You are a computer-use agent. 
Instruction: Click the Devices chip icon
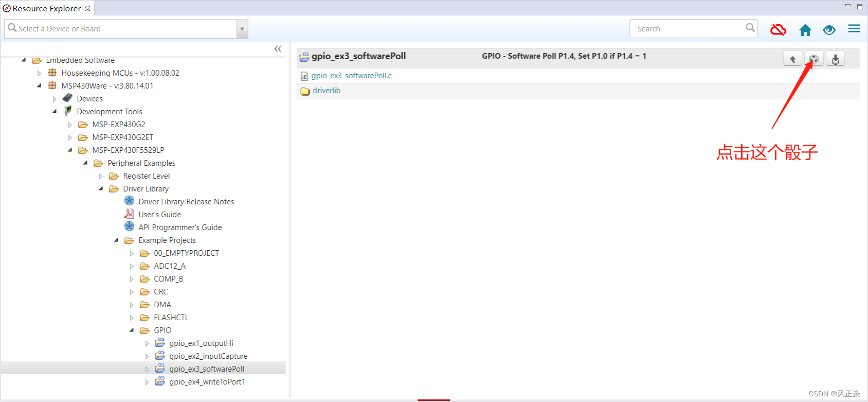click(67, 98)
